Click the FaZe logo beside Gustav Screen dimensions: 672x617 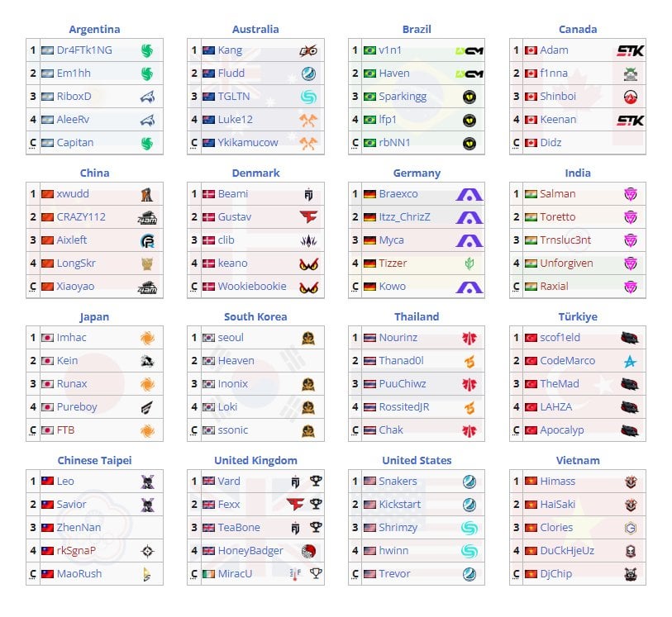point(307,217)
